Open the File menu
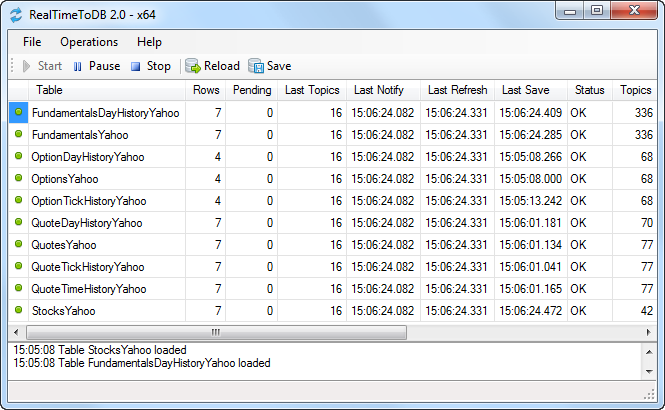 pyautogui.click(x=32, y=42)
